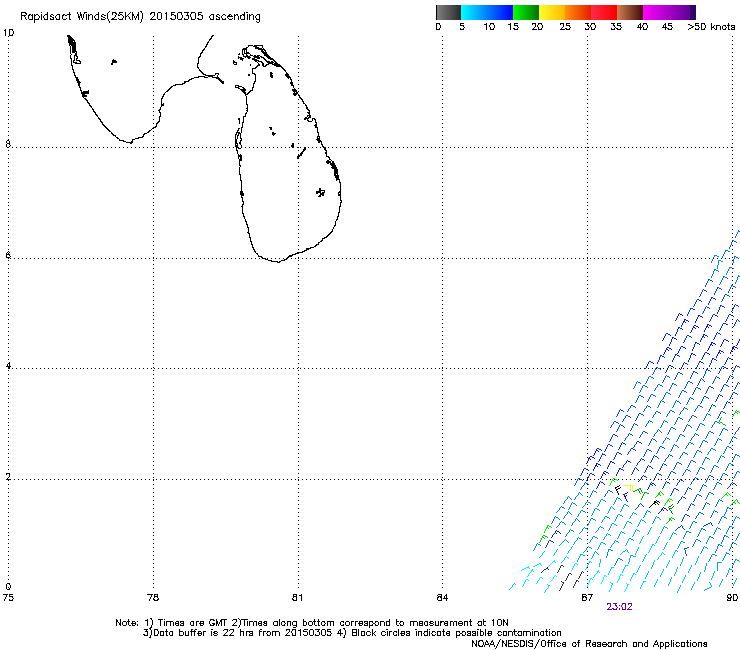Click the latitude label '6'
The image size is (740, 650).
pos(8,255)
